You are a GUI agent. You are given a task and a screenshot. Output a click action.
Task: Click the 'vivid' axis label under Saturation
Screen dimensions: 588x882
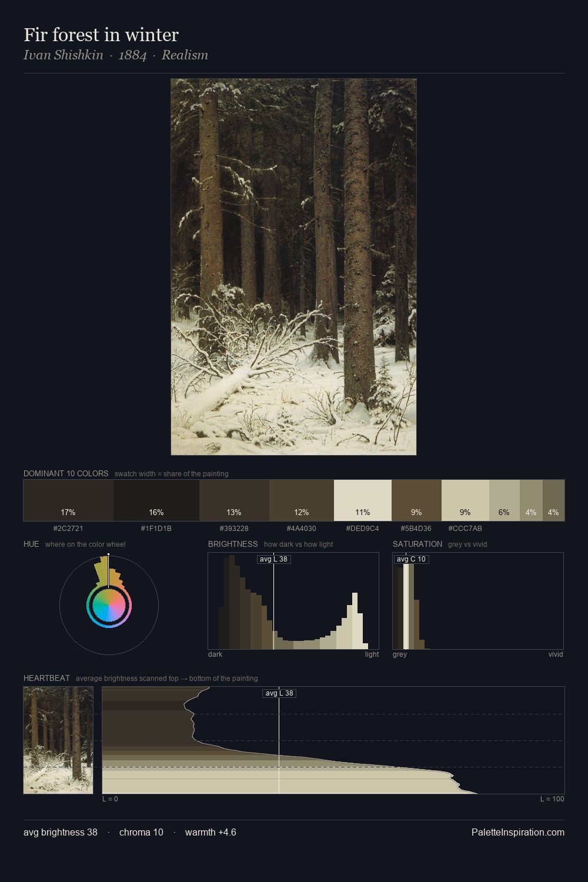pyautogui.click(x=556, y=654)
